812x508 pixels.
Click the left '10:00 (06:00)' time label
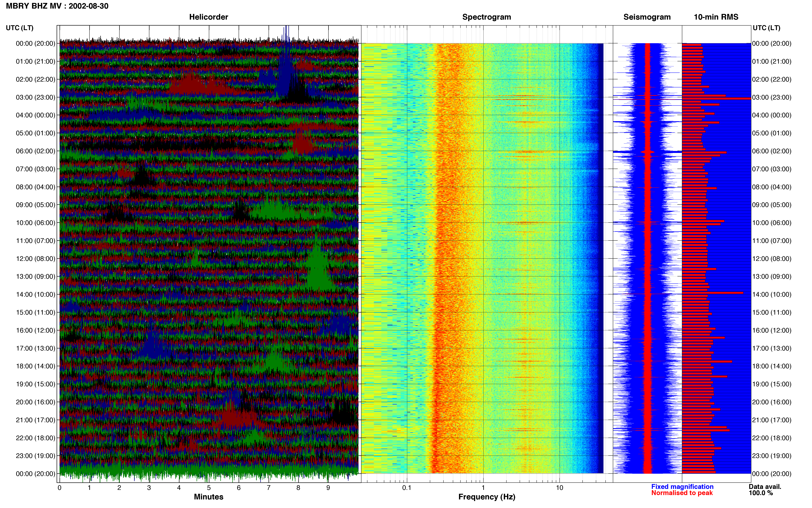[x=36, y=223]
